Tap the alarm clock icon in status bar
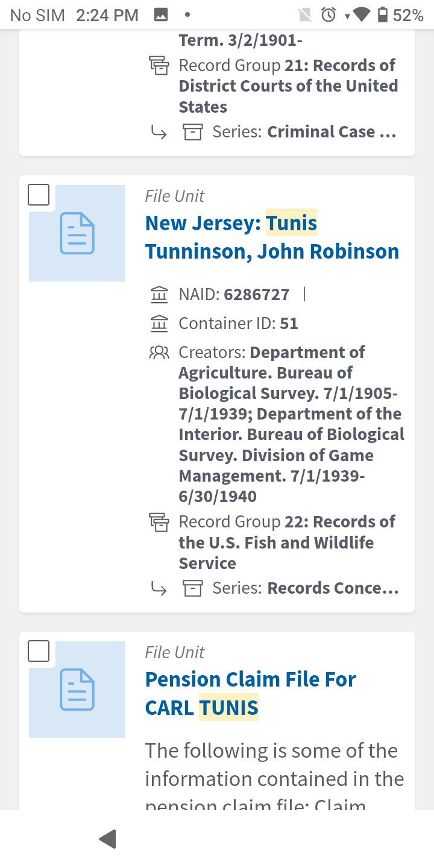434x868 pixels. click(329, 15)
